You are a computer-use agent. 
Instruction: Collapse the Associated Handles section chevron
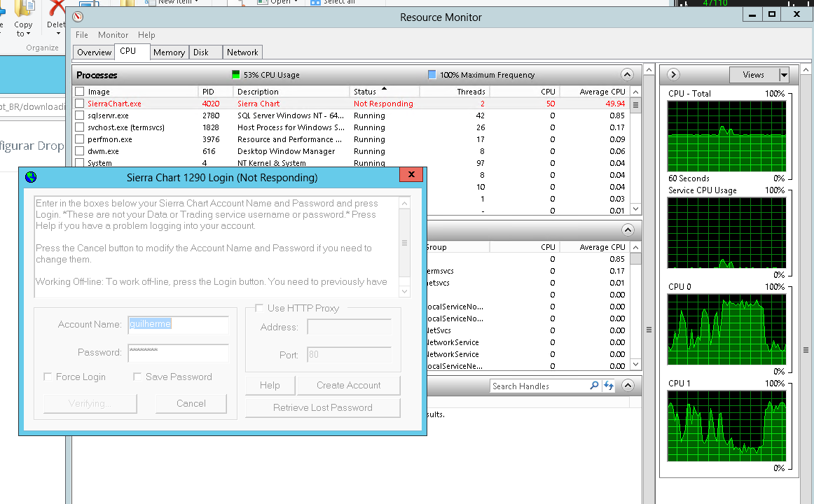628,385
